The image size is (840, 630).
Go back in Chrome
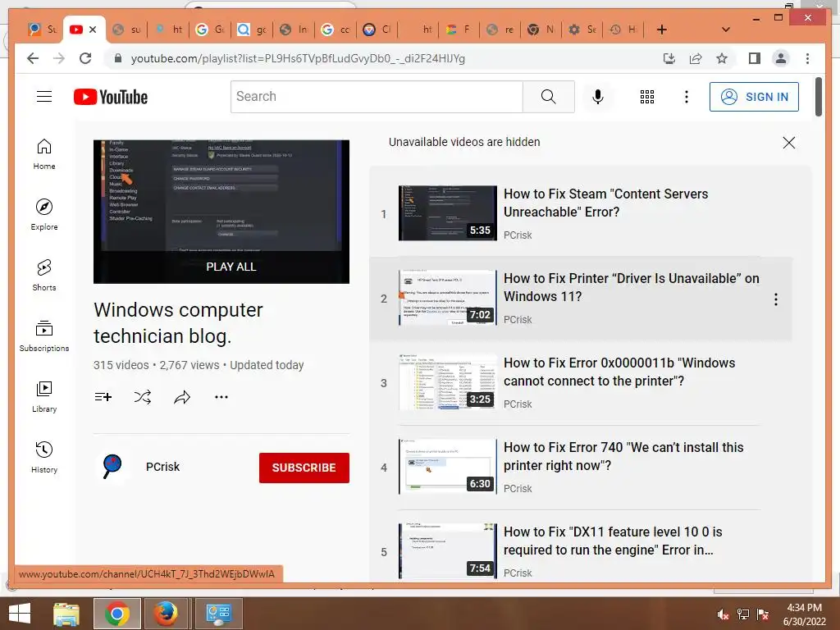(33, 58)
